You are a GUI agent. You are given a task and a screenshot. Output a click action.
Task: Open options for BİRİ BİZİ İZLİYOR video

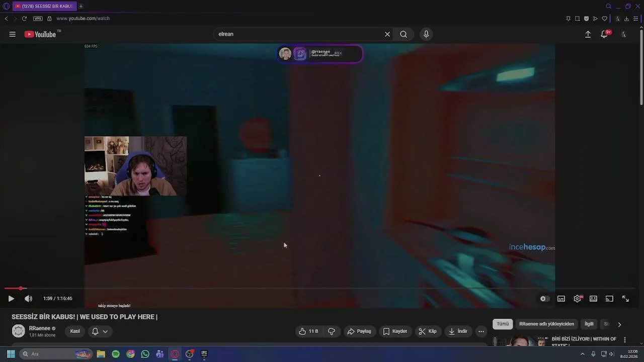625,340
